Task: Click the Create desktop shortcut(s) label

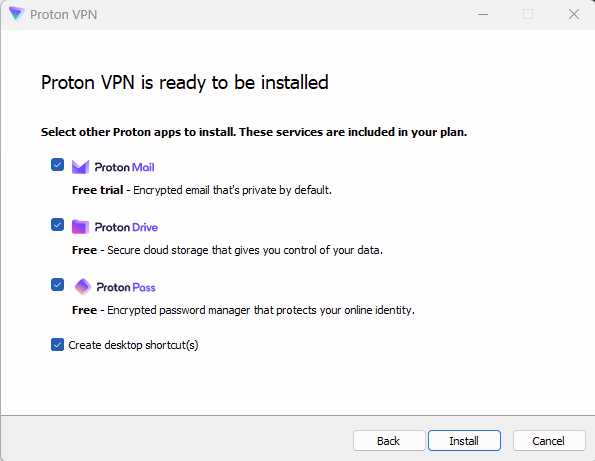Action: [133, 345]
